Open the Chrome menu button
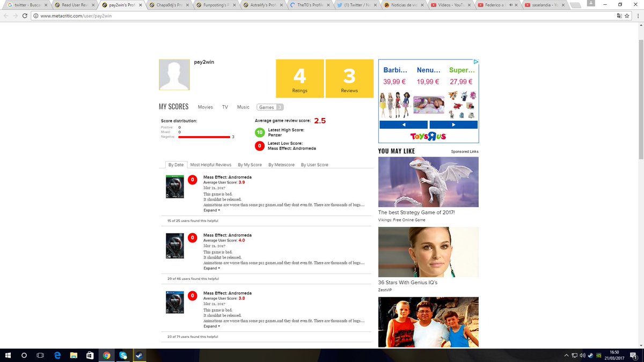 click(x=637, y=16)
